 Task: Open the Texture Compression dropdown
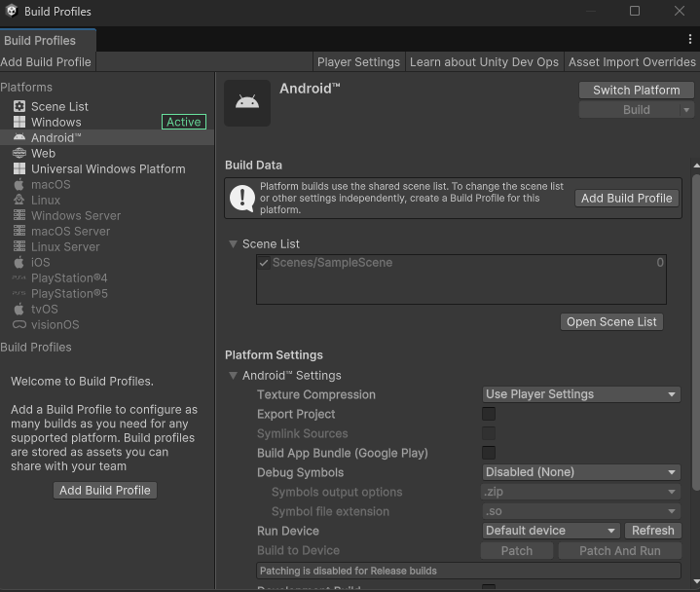tap(581, 394)
